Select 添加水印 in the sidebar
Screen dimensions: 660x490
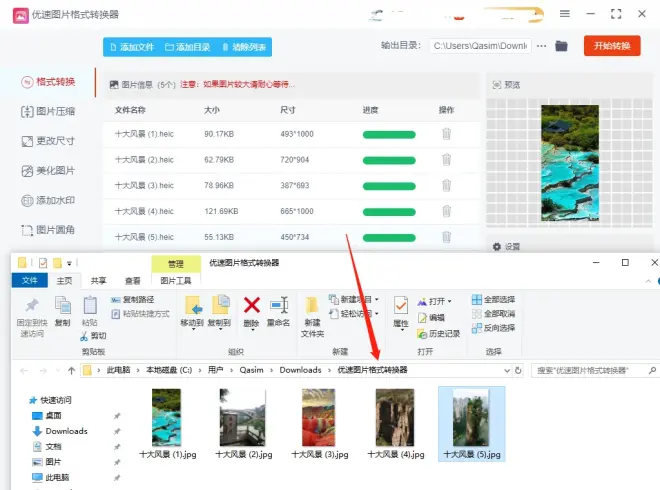point(48,200)
